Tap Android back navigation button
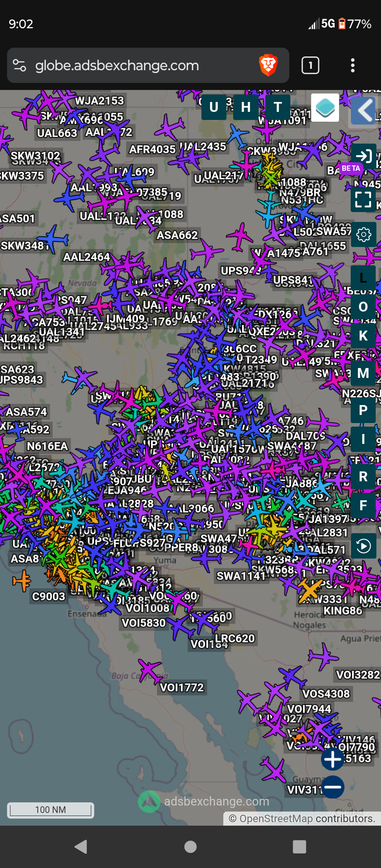Screen dimensions: 381x868 81,846
